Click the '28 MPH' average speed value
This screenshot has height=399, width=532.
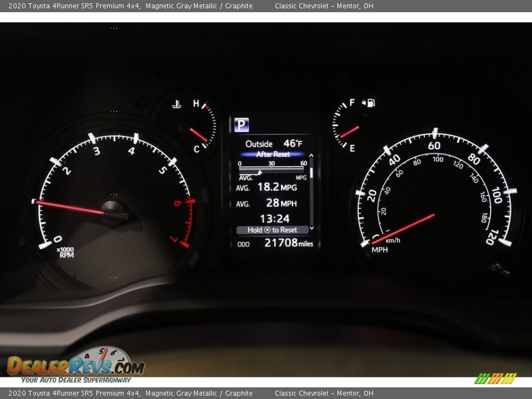point(282,203)
